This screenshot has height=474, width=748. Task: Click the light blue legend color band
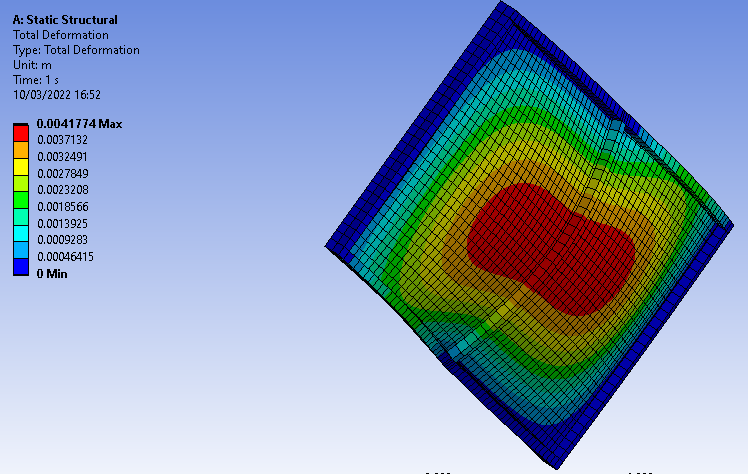21,250
